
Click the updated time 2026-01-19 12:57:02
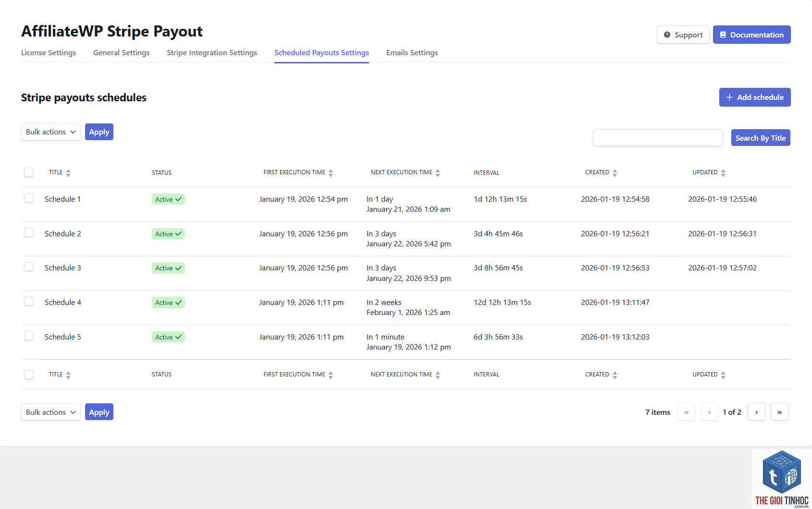click(x=722, y=267)
